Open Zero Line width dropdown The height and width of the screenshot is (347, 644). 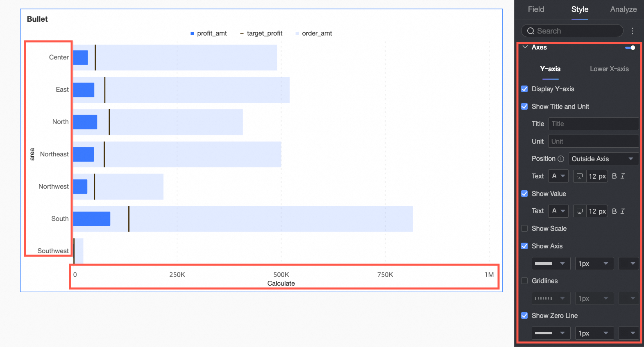[x=594, y=333]
